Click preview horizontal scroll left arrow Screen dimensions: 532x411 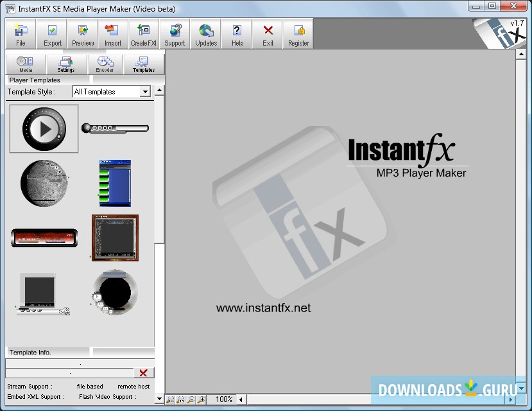pos(241,399)
